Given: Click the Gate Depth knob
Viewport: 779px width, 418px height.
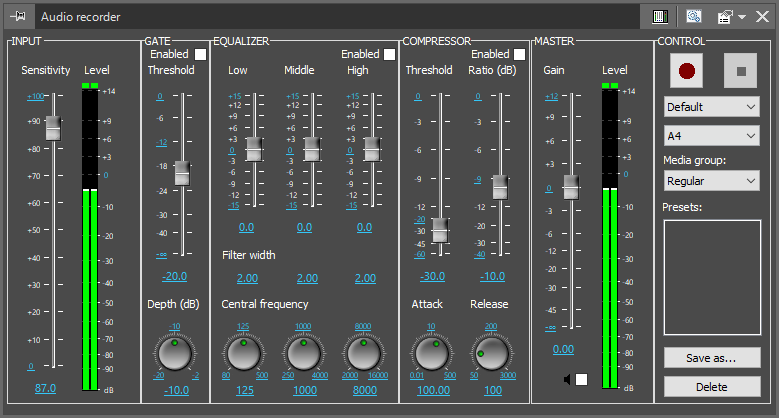Looking at the screenshot, I should click(175, 352).
